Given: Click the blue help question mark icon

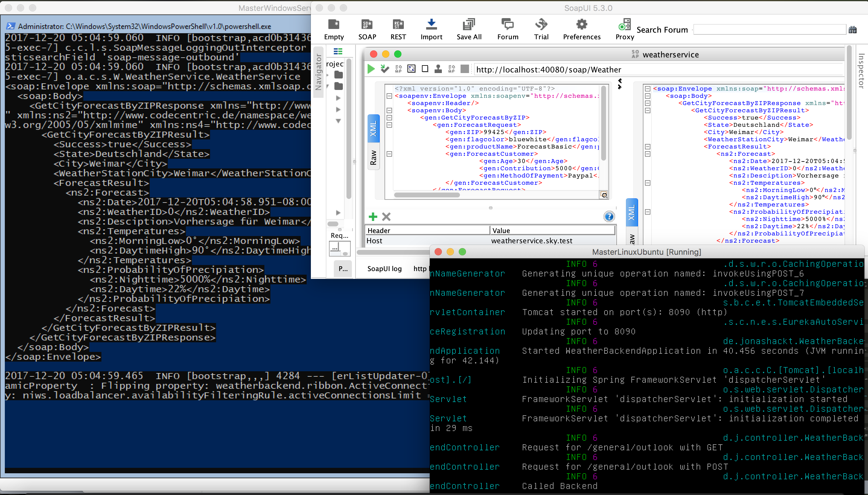Looking at the screenshot, I should 609,217.
